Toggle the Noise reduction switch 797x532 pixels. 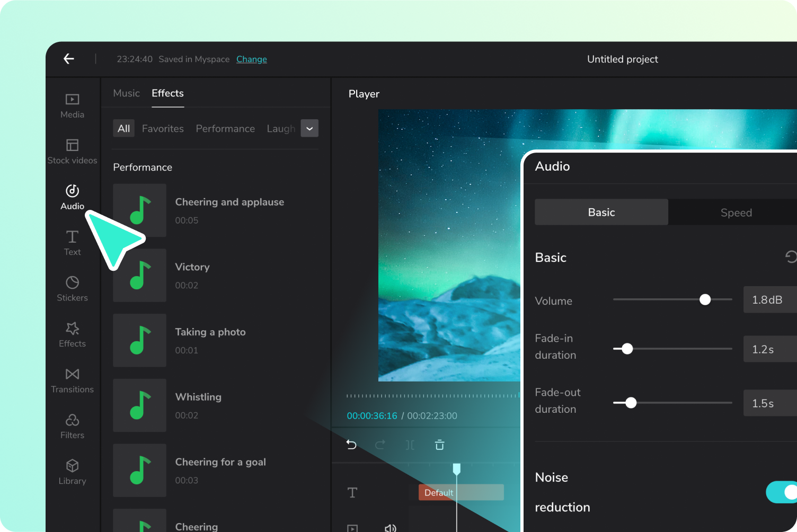tap(781, 492)
